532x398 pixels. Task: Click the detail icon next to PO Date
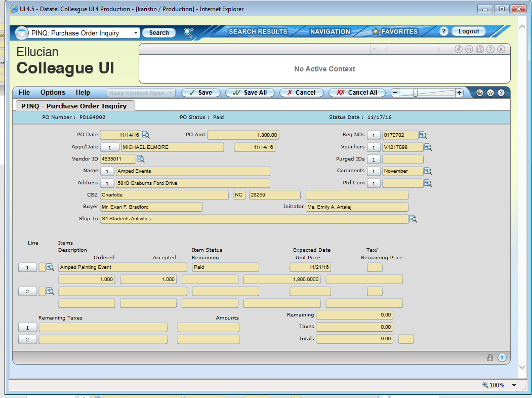click(x=146, y=135)
